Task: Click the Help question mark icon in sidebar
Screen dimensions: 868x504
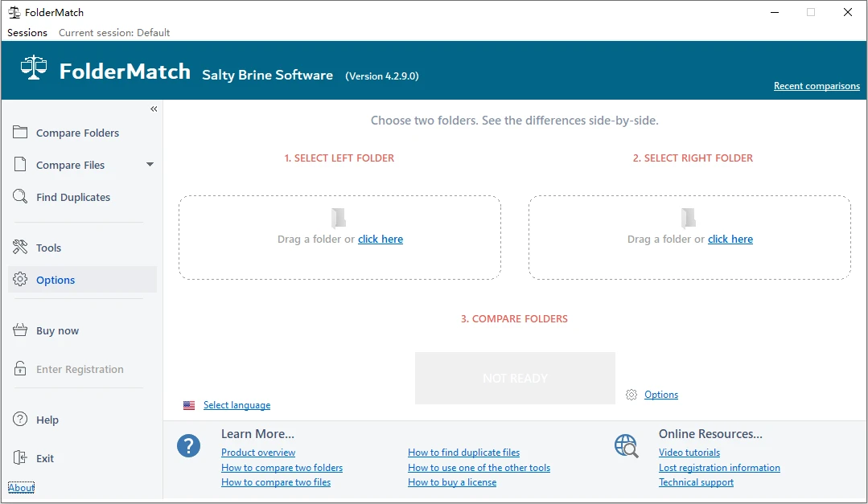Action: (20, 420)
